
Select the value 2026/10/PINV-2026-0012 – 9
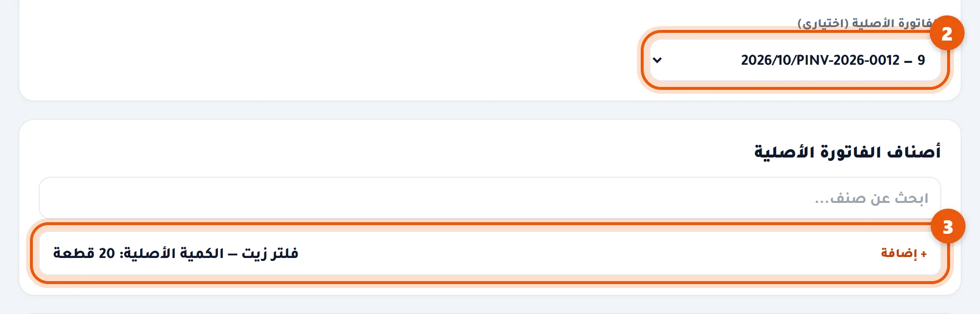click(x=833, y=60)
